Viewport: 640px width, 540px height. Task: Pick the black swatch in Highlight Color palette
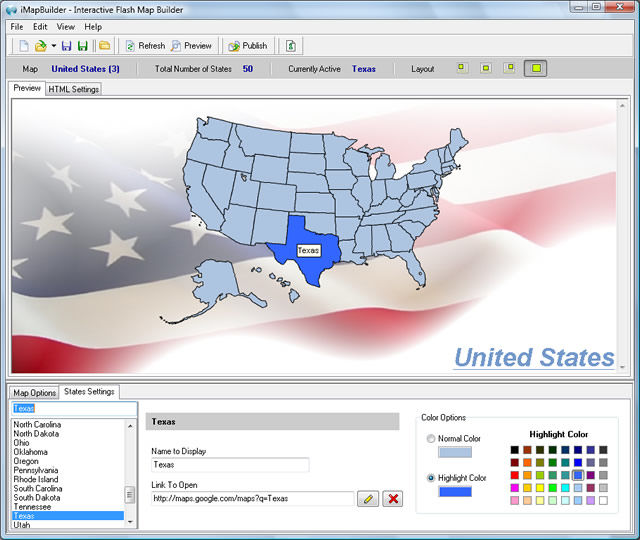(515, 450)
